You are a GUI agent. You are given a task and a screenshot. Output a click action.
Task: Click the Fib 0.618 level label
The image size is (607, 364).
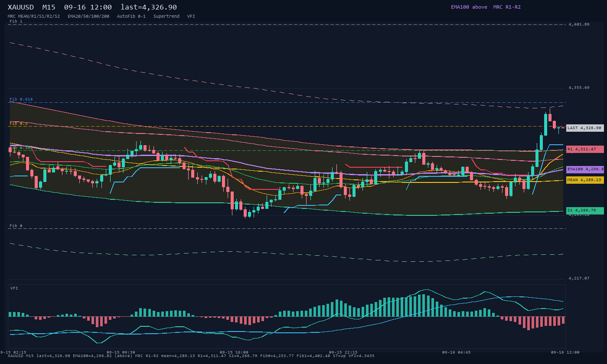click(x=21, y=99)
